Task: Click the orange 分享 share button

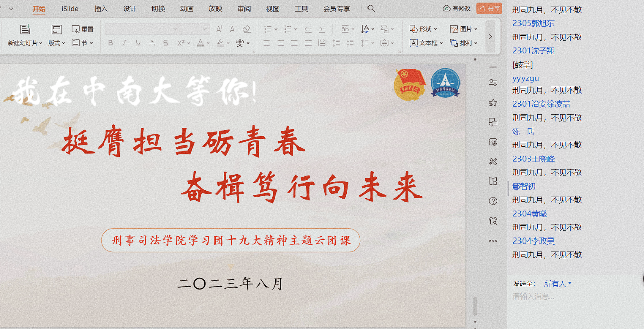Action: pos(489,9)
